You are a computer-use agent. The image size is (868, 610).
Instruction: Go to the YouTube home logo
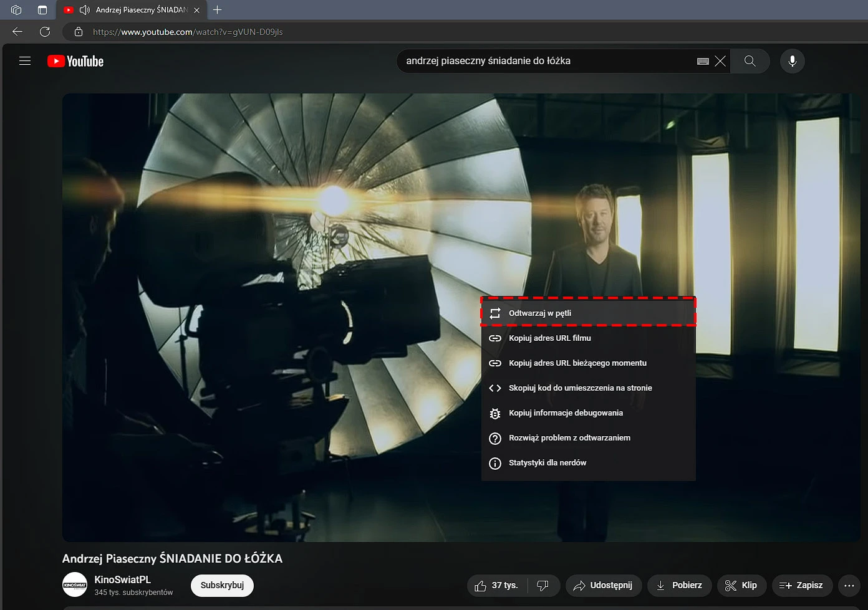tap(75, 61)
